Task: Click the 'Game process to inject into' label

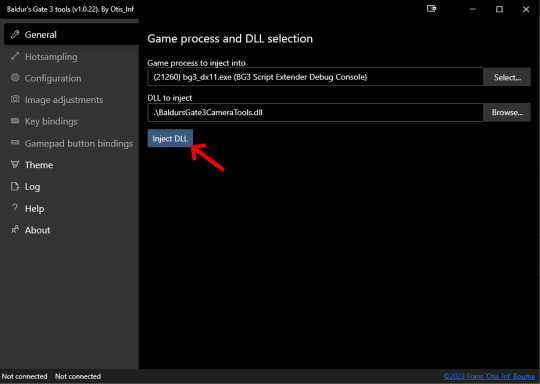Action: tap(196, 63)
